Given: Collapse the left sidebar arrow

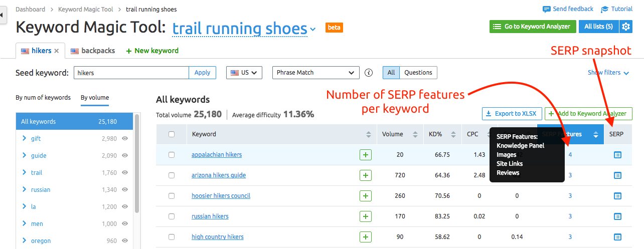Looking at the screenshot, I should [x=2, y=15].
